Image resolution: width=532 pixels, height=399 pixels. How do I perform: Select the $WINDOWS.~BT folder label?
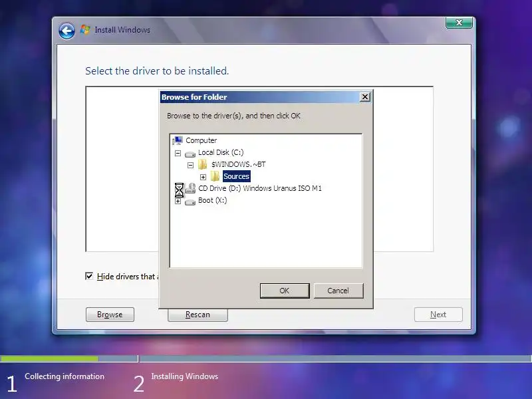pos(239,164)
